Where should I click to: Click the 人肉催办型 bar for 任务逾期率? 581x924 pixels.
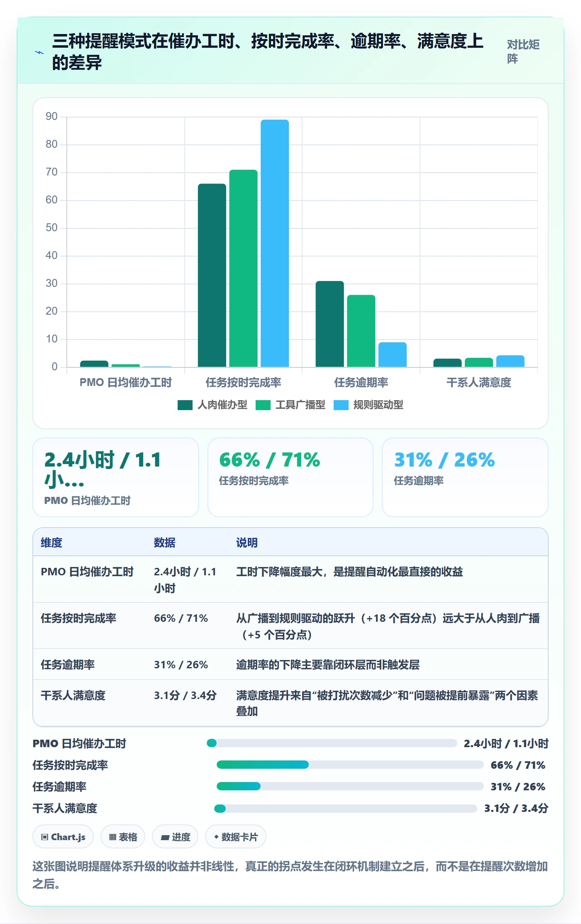330,324
